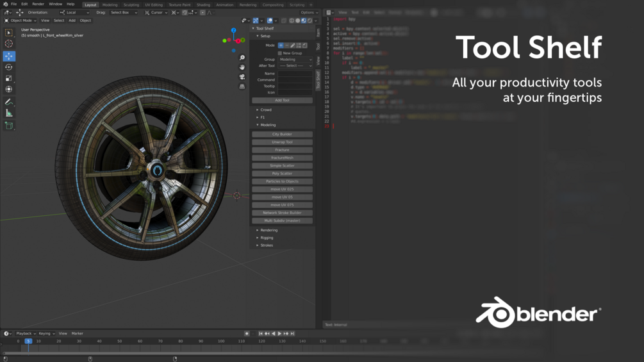Switch to the UV Editing workspace tab
Viewport: 644px width, 362px height.
pyautogui.click(x=154, y=5)
